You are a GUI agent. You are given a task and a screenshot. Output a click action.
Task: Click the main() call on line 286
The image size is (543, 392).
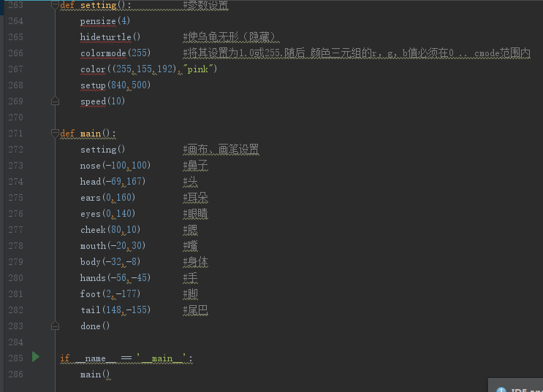point(95,374)
